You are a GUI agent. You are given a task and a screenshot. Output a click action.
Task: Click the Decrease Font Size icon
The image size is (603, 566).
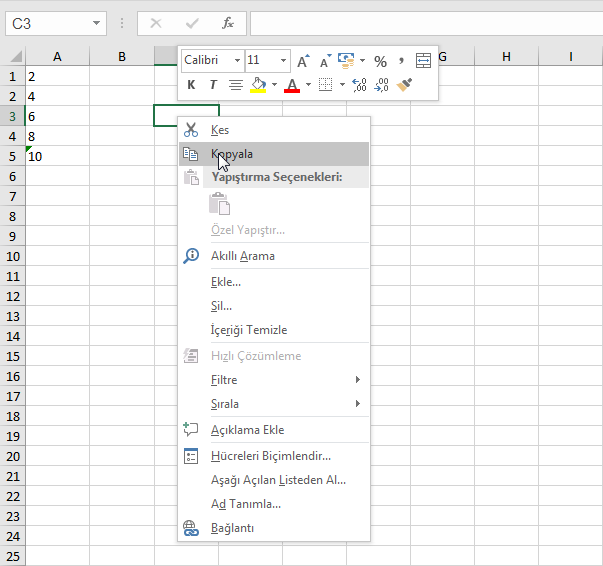pyautogui.click(x=325, y=61)
